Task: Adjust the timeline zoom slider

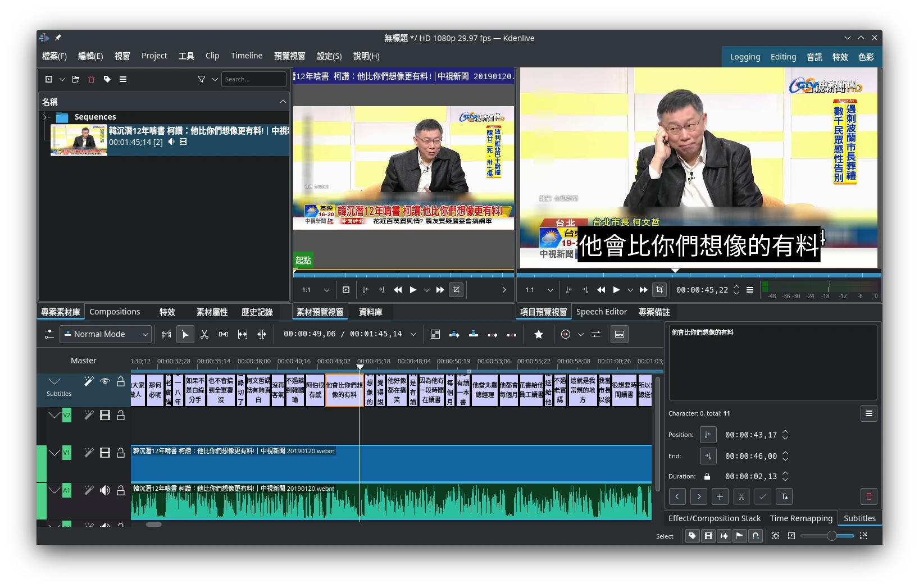Action: 831,536
